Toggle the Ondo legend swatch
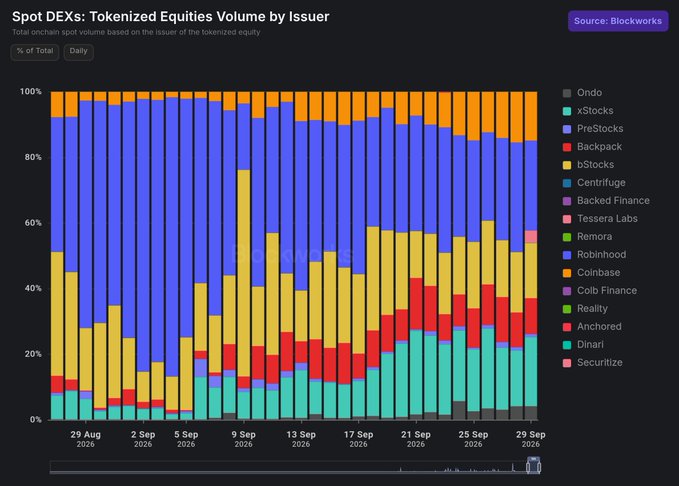The image size is (679, 486). [x=567, y=93]
